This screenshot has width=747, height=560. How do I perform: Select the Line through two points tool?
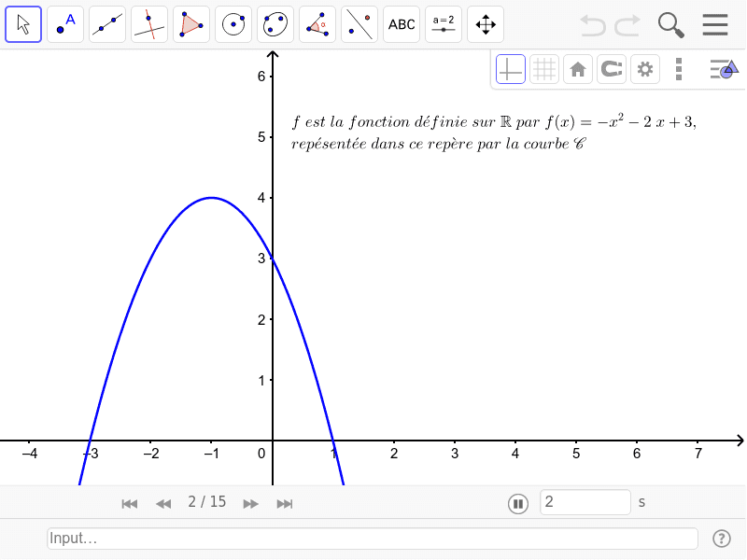107,24
